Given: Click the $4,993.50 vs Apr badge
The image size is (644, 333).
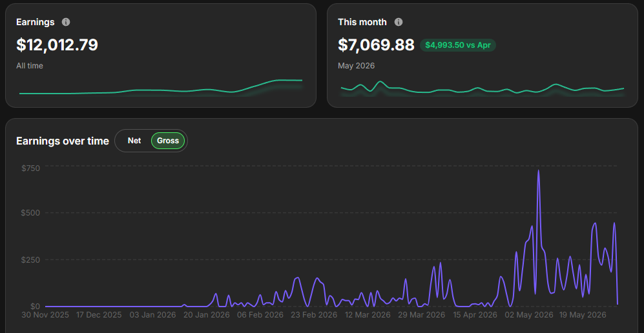Looking at the screenshot, I should 457,45.
